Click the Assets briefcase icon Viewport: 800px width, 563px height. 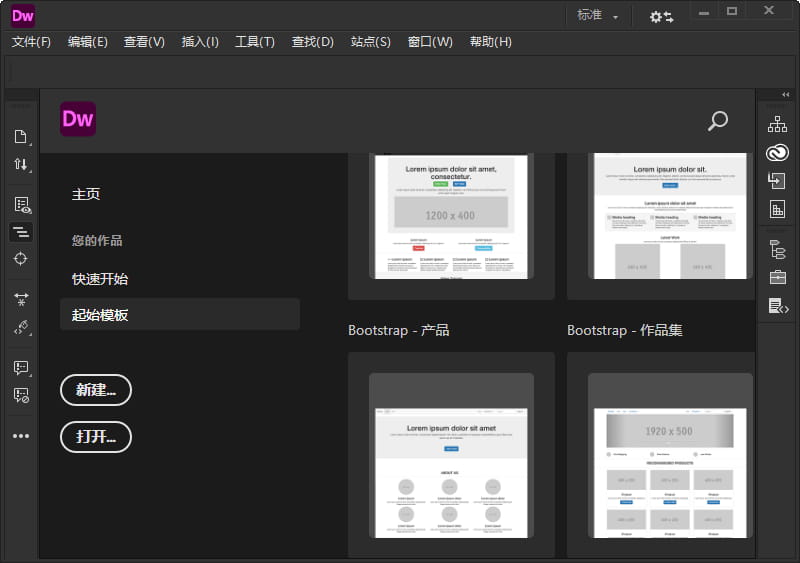coord(777,277)
